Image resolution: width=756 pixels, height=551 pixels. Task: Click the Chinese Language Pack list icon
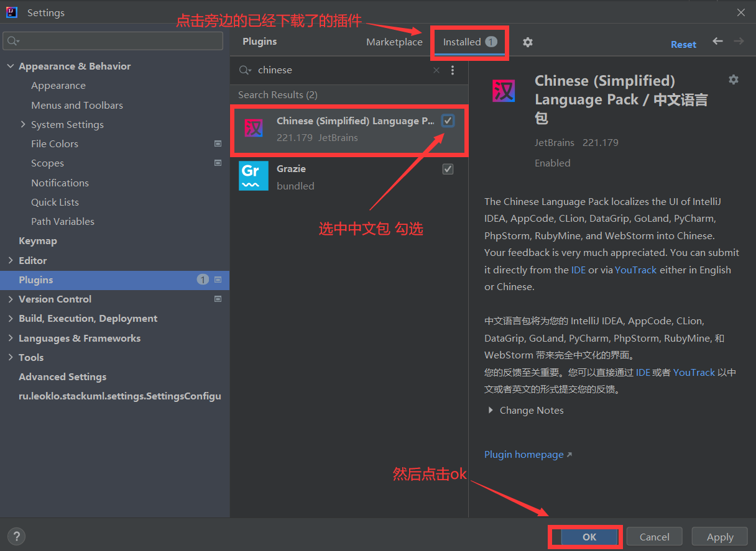(x=254, y=129)
